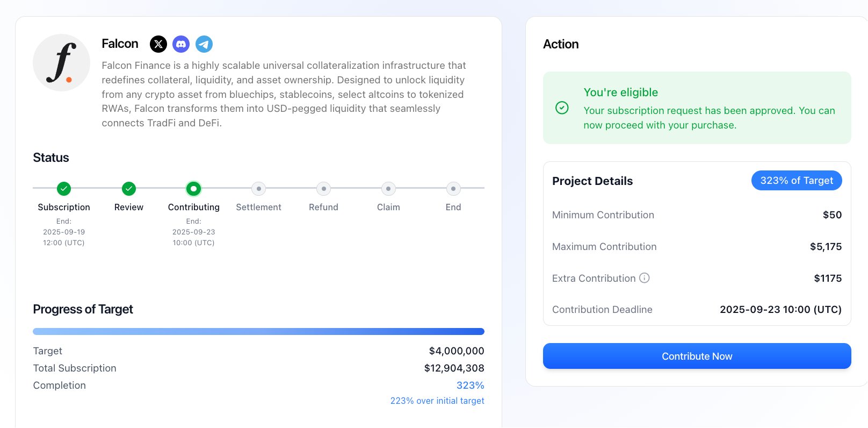This screenshot has height=428, width=868.
Task: Click the You're eligible message title
Action: pyautogui.click(x=620, y=92)
